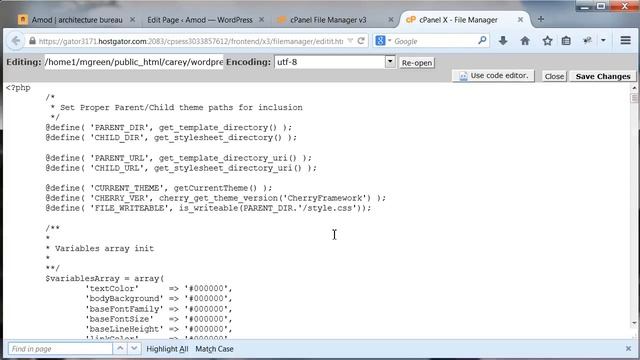The image size is (640, 360).
Task: Click the 'CHERRY_VER' define line
Action: click(216, 198)
